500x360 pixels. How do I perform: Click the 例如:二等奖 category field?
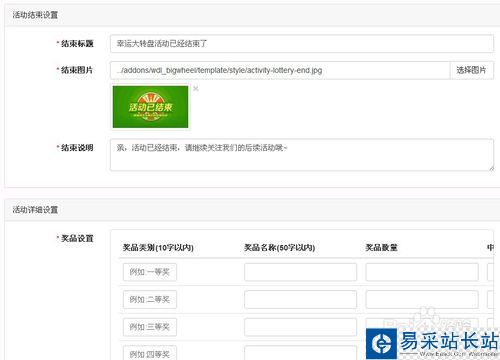pyautogui.click(x=150, y=300)
